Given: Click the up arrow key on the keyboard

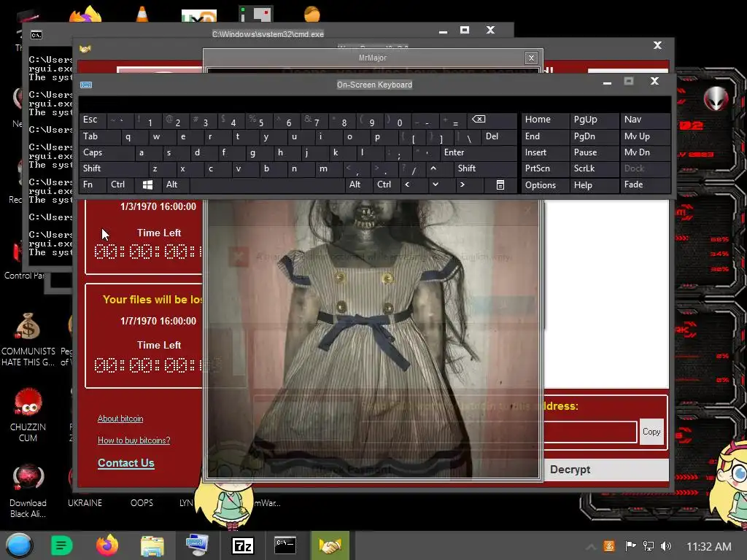Looking at the screenshot, I should (x=433, y=168).
